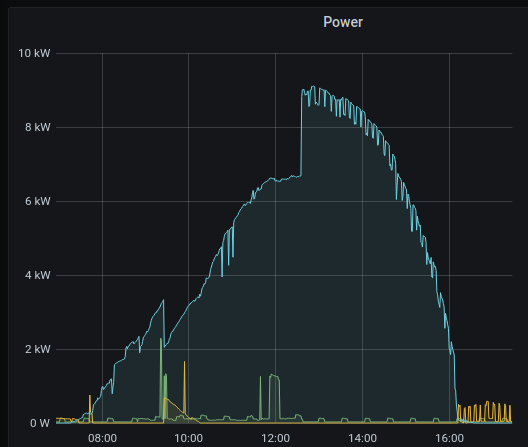Select the 0 W y-axis label
This screenshot has height=447, width=528.
[40, 423]
